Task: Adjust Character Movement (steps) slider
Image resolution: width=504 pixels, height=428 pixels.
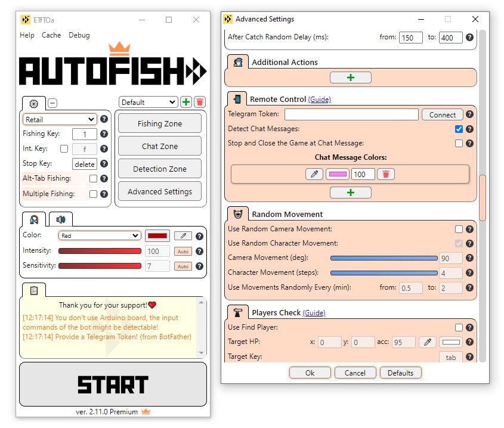Action: (384, 273)
